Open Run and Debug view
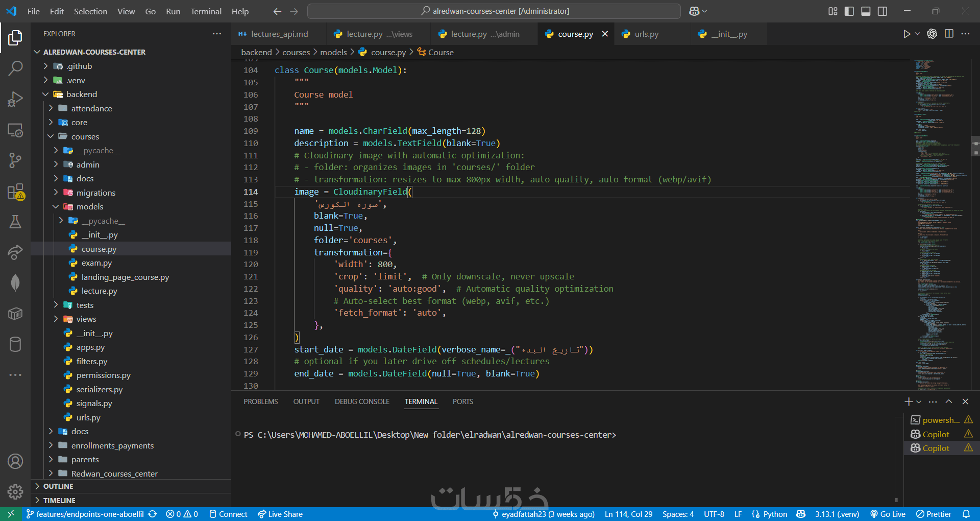Screen dimensions: 980x521 [x=15, y=99]
